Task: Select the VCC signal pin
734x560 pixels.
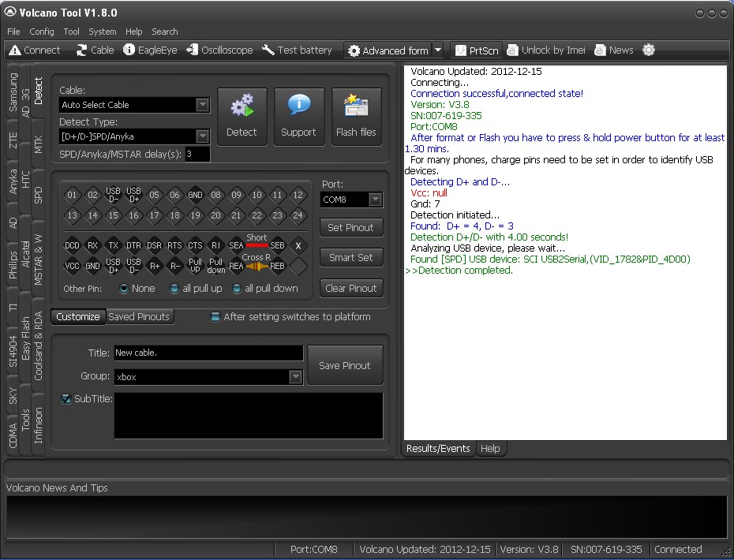Action: click(x=72, y=267)
